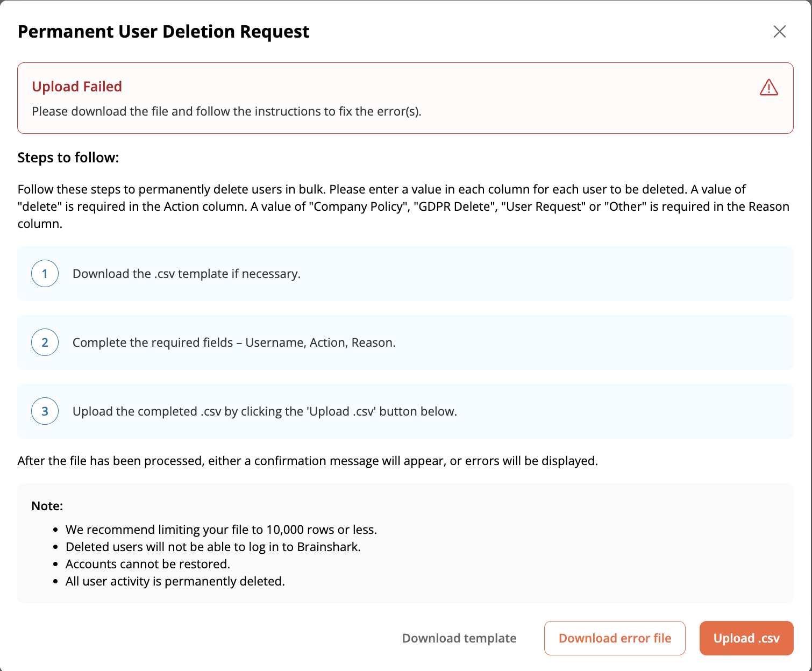Click the step 3 circle icon
The image size is (812, 671).
click(45, 411)
